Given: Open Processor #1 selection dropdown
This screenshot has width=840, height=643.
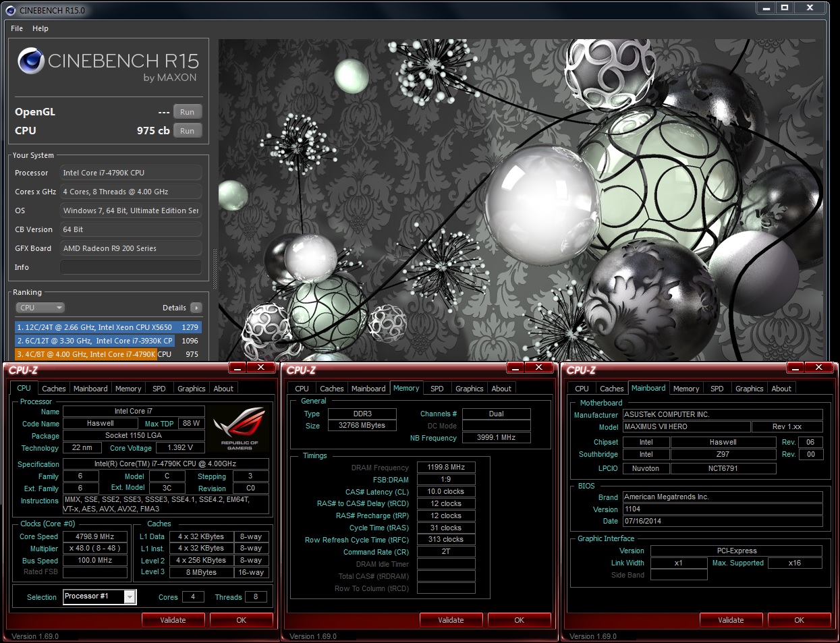Looking at the screenshot, I should click(100, 596).
